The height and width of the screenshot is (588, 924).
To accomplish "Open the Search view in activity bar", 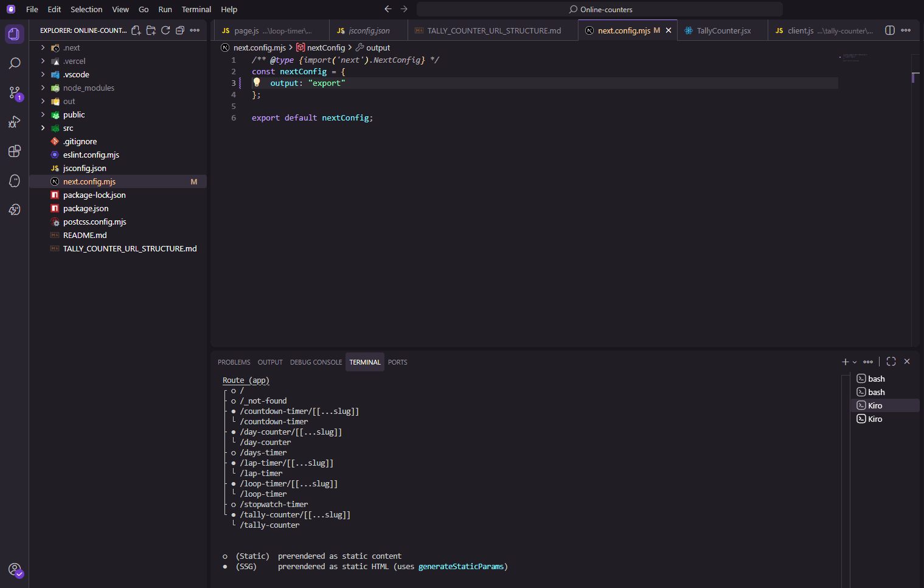I will click(15, 63).
